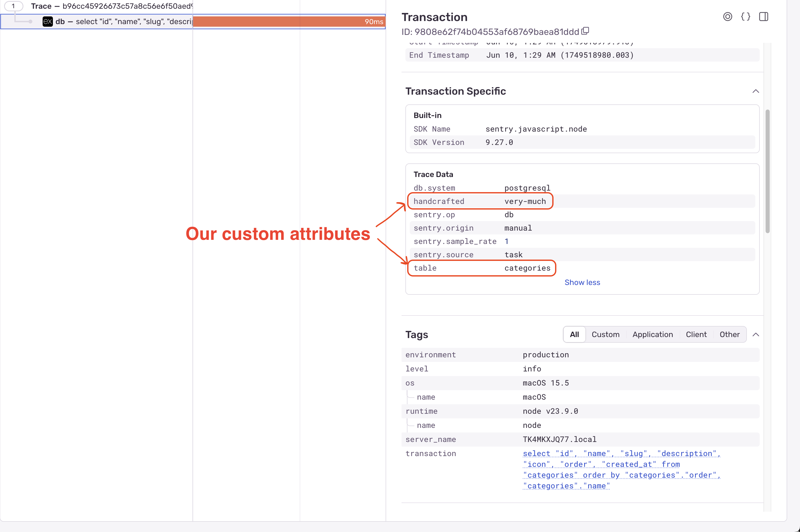Click the 'task' source value
This screenshot has width=800, height=532.
[513, 255]
